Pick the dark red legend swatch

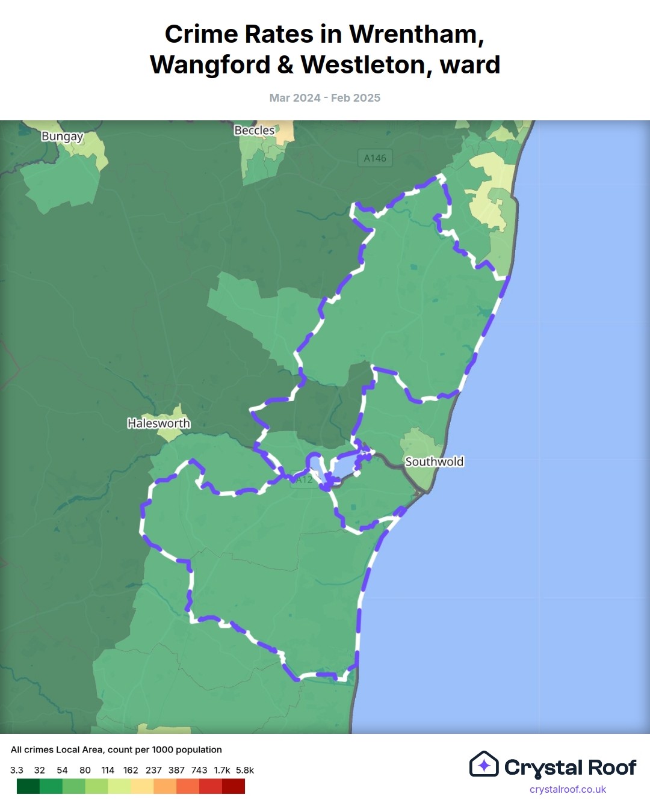click(234, 786)
